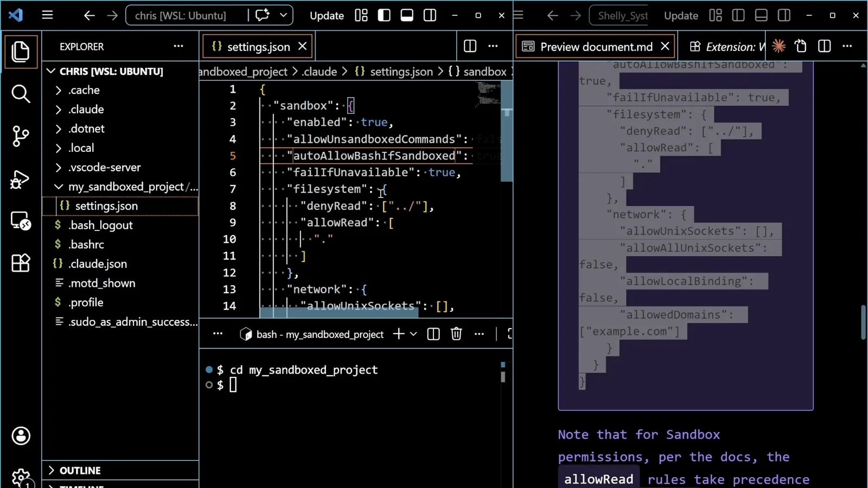Go back in left window navigation

point(89,15)
